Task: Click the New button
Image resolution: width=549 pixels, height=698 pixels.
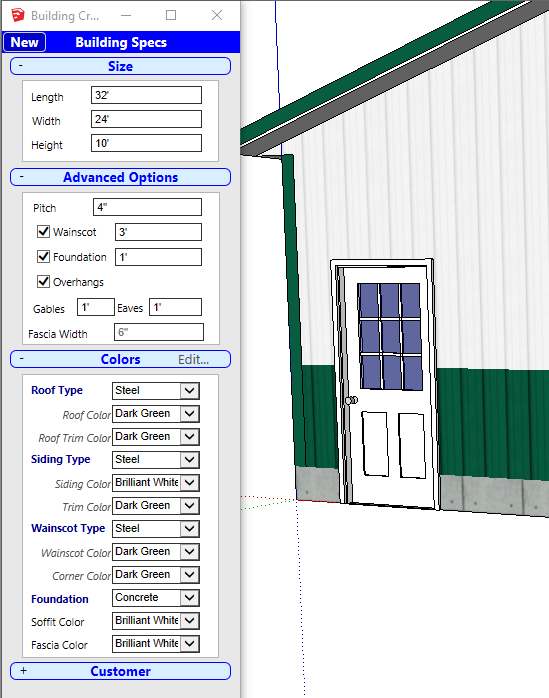Action: click(x=24, y=42)
